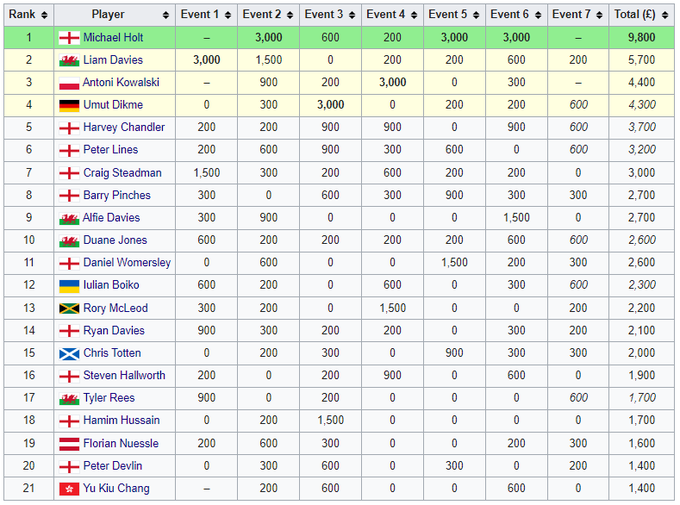
Task: Click the Scottish flag beside Chris Totten
Action: click(x=69, y=353)
